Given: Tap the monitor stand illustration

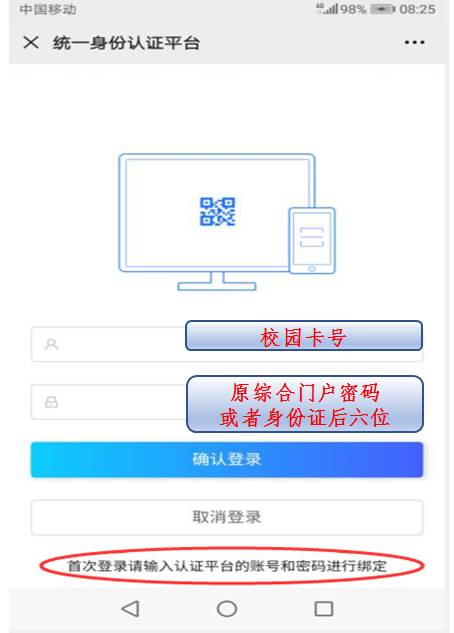Looking at the screenshot, I should 217,281.
